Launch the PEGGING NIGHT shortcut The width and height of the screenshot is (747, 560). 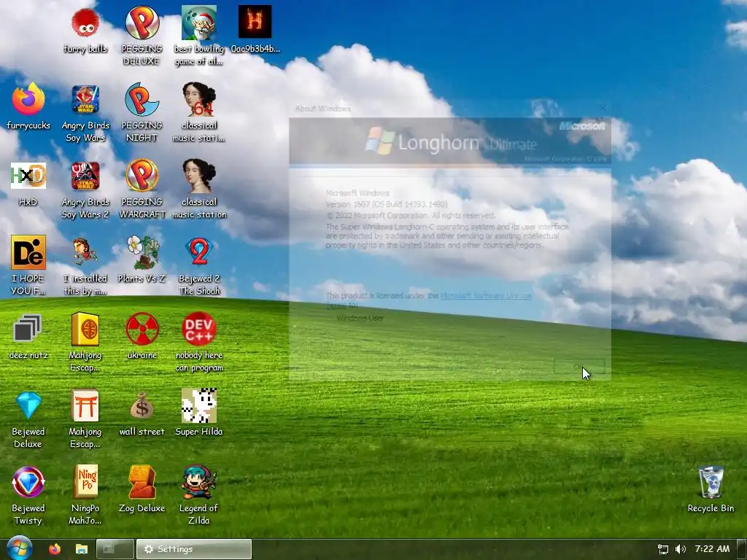click(x=142, y=113)
